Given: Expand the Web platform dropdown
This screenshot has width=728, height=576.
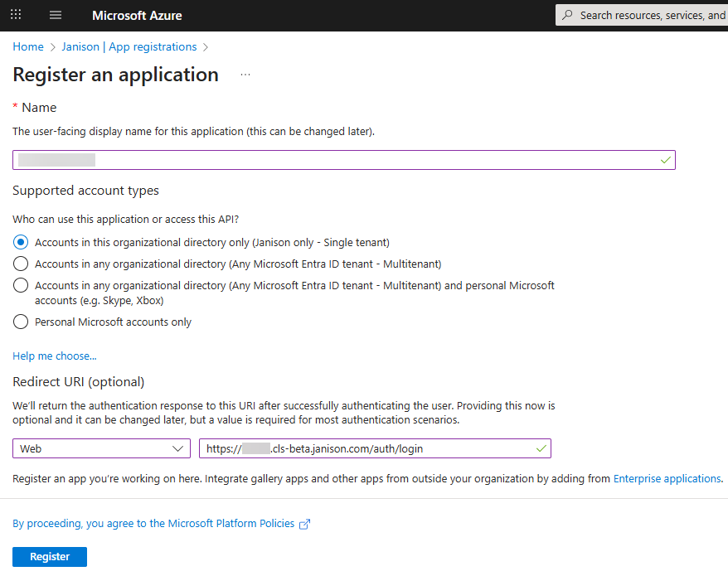Looking at the screenshot, I should pos(101,448).
